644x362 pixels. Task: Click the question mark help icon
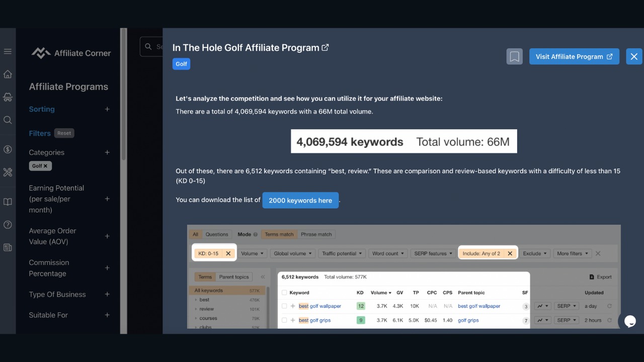8,225
